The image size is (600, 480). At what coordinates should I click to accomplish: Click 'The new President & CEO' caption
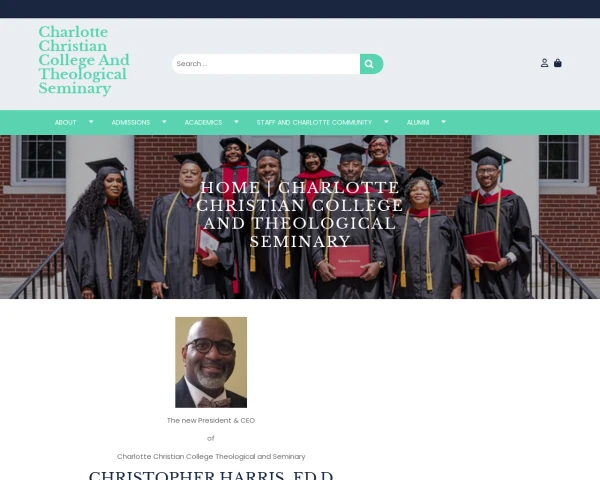211,420
